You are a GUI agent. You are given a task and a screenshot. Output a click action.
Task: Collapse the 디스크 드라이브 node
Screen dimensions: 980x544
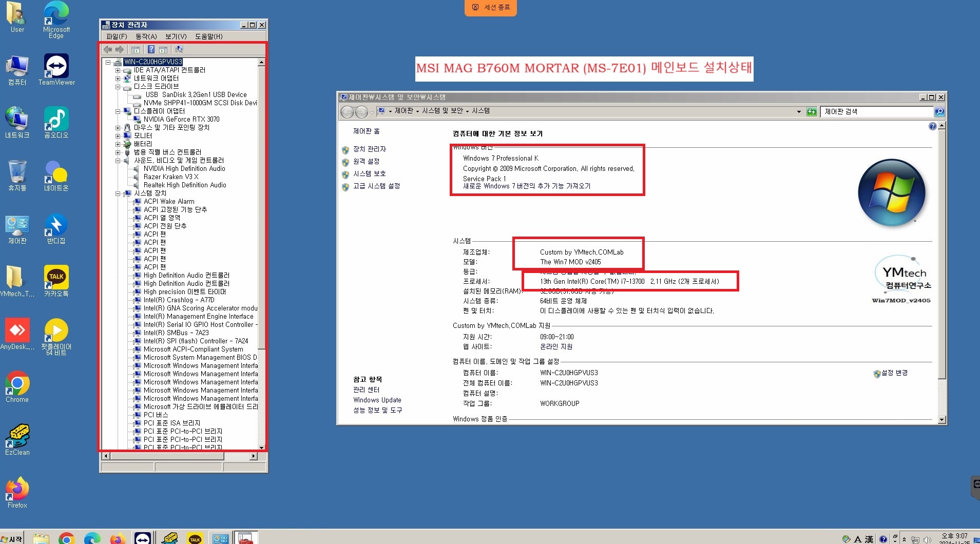[118, 87]
